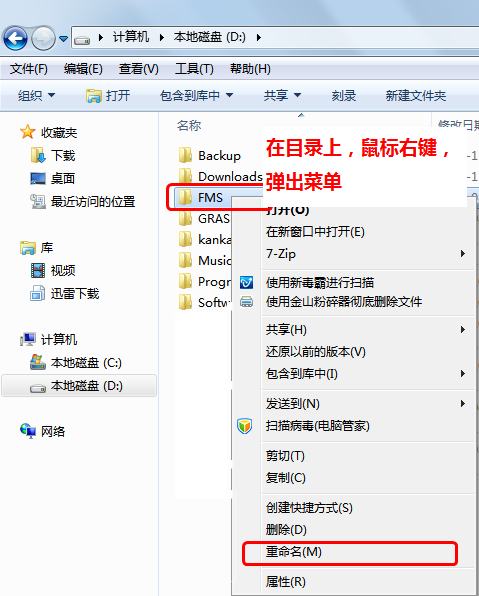
Task: Expand the 组织 toolbar dropdown
Action: (36, 95)
